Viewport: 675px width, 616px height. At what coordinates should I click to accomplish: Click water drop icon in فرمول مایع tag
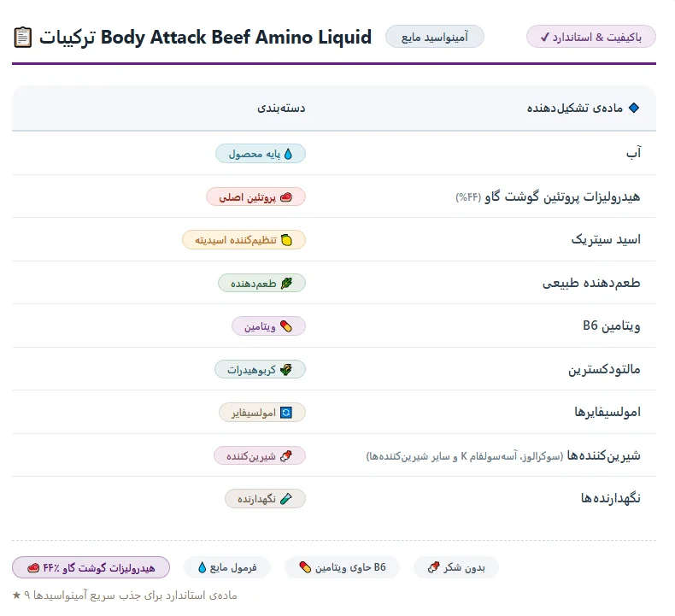coord(202,568)
